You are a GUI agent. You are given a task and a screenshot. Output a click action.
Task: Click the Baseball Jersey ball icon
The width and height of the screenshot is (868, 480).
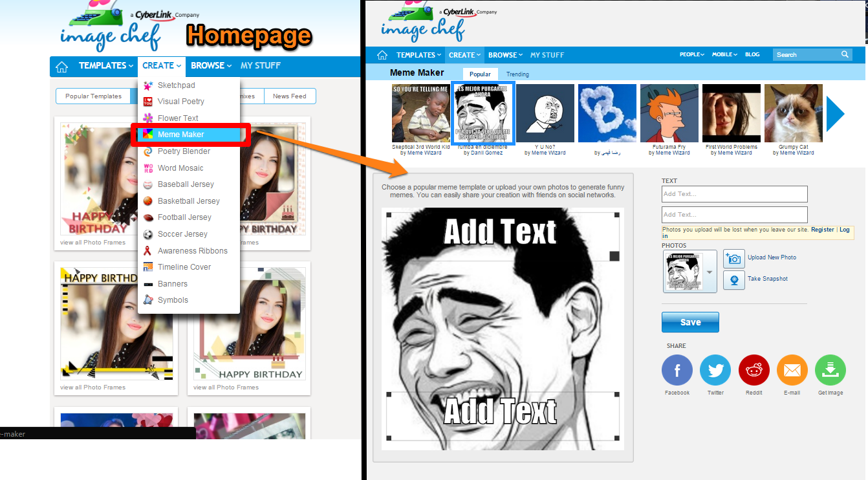148,184
